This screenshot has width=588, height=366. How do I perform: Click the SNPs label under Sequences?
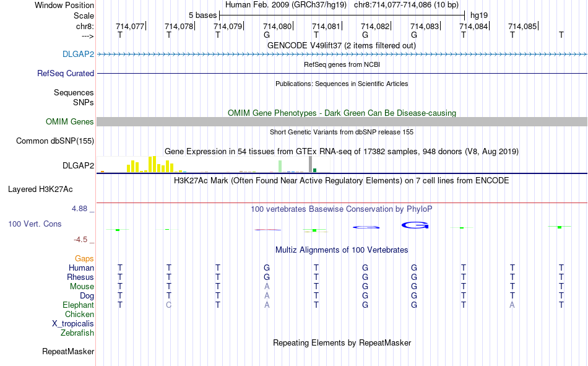(x=84, y=102)
